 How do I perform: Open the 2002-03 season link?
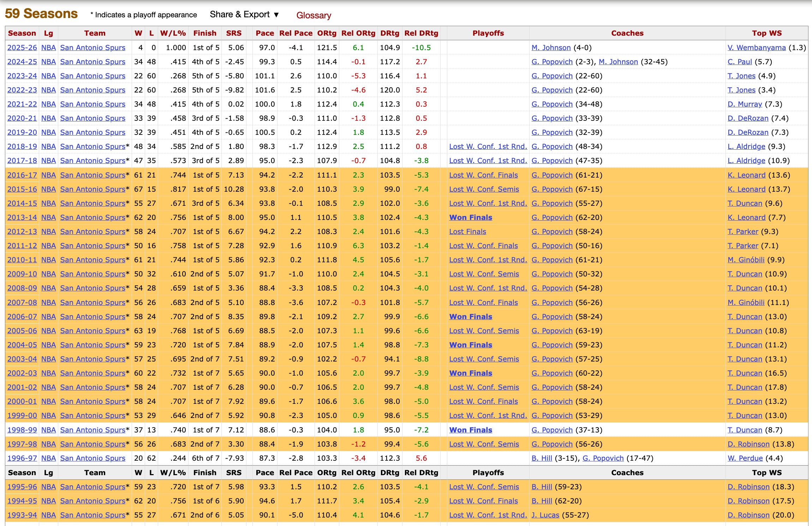coord(22,373)
